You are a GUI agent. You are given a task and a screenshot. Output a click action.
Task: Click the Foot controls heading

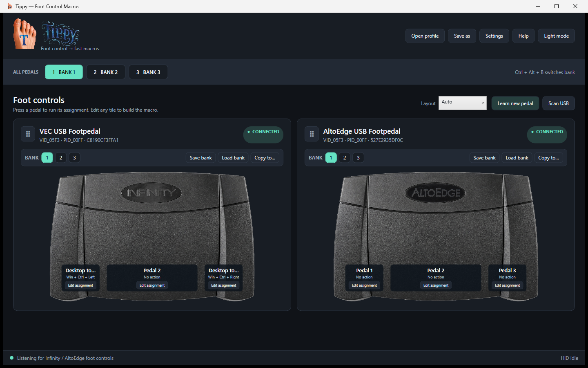point(39,100)
